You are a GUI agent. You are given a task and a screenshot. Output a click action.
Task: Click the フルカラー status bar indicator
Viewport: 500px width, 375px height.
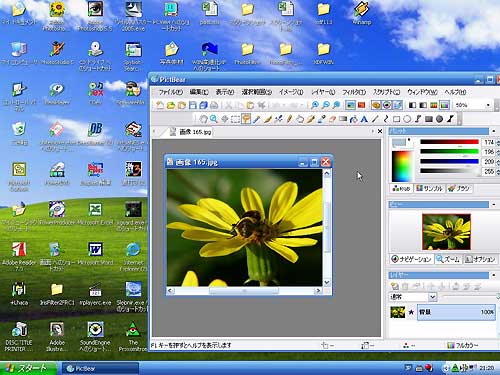click(463, 345)
